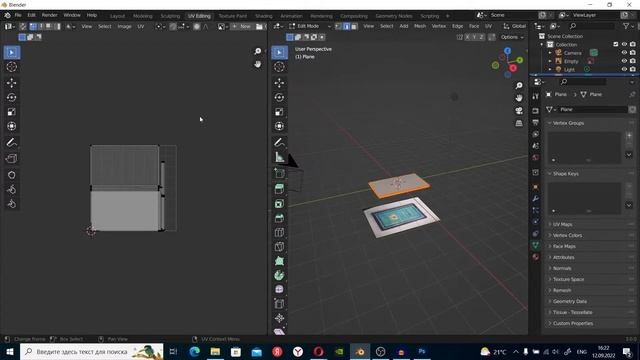Hide the Empty object in outliner

tap(624, 61)
